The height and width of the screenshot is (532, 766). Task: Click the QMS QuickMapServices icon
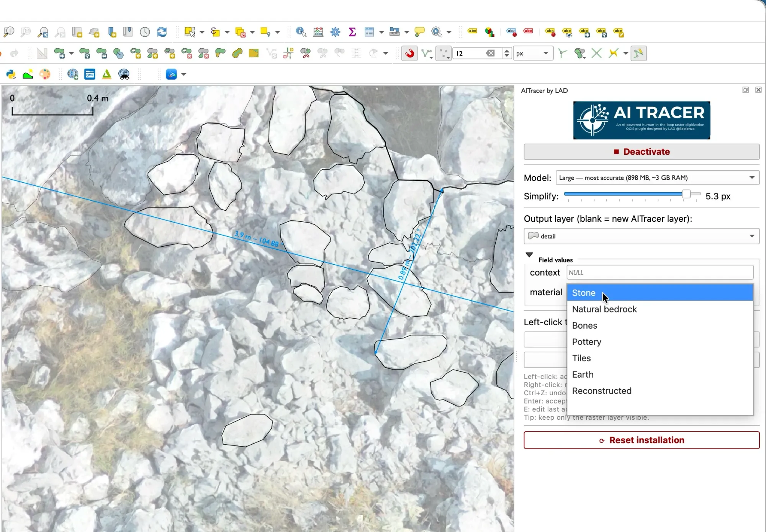(x=90, y=74)
